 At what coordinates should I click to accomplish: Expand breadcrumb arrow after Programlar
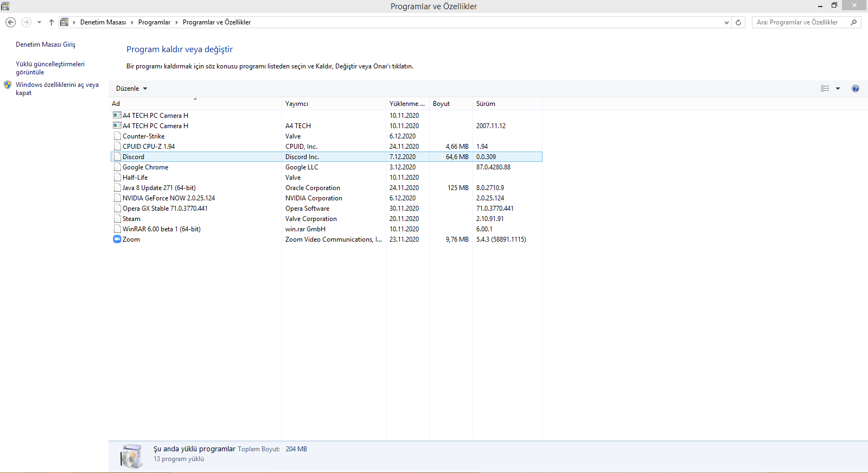click(176, 22)
